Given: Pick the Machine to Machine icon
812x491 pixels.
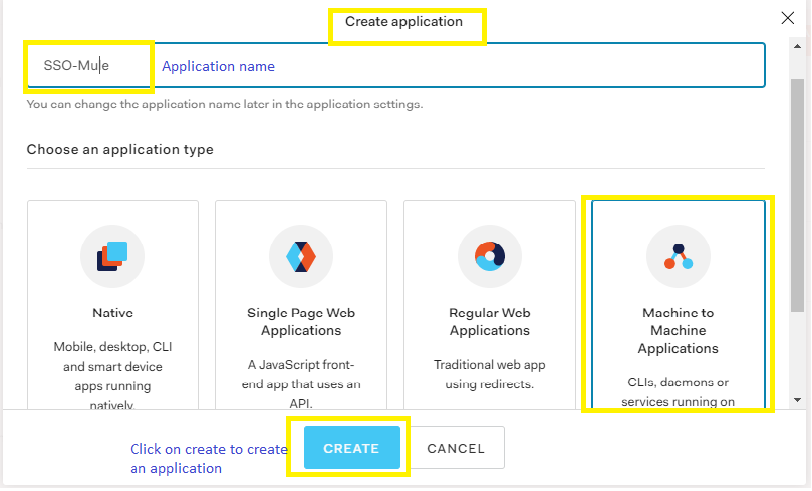Looking at the screenshot, I should point(678,257).
